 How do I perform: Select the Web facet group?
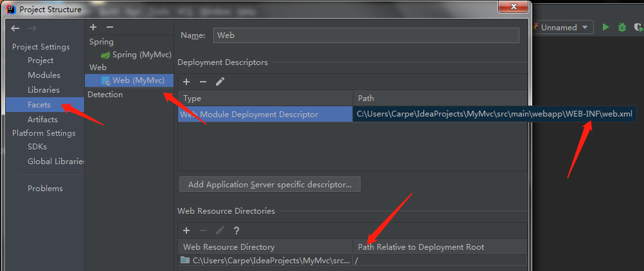(98, 68)
